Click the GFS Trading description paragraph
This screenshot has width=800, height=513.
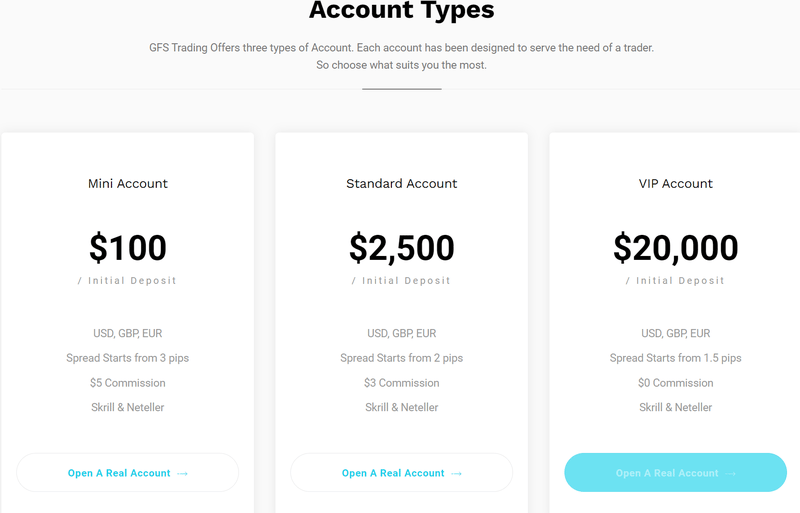402,56
